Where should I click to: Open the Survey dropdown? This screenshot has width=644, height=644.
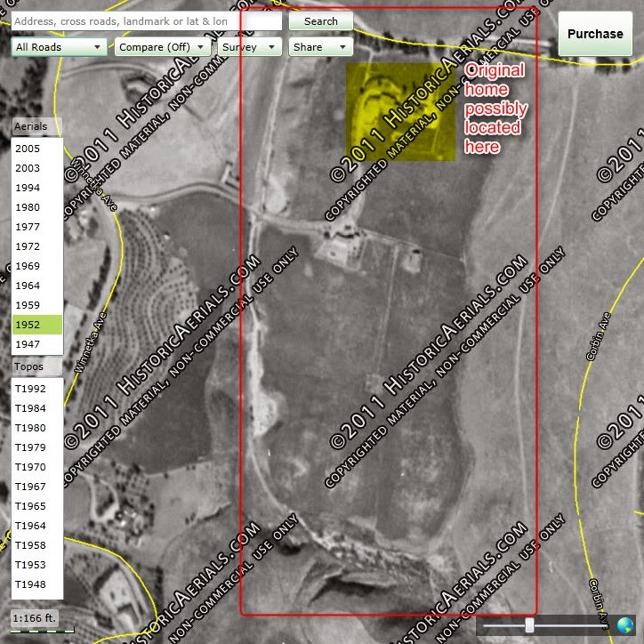pos(249,47)
